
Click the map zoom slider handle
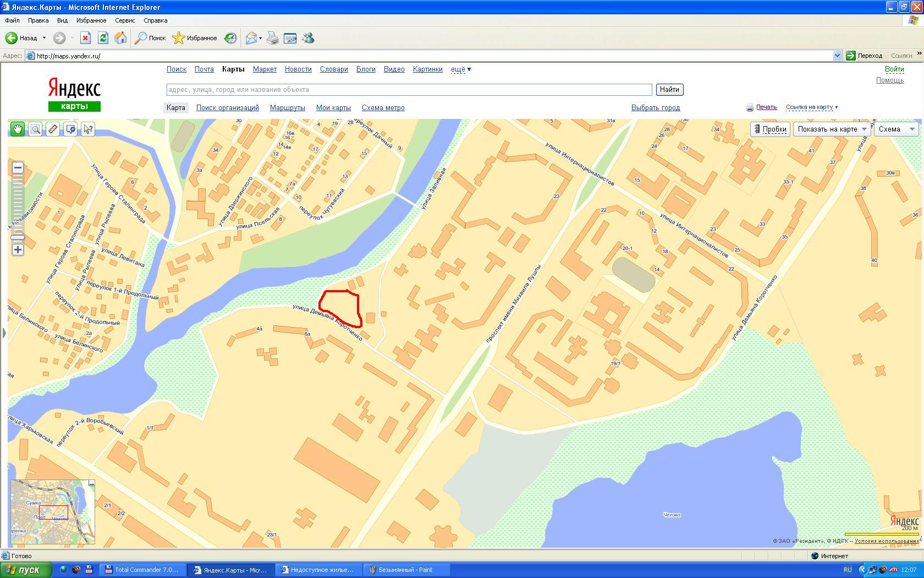click(x=18, y=237)
